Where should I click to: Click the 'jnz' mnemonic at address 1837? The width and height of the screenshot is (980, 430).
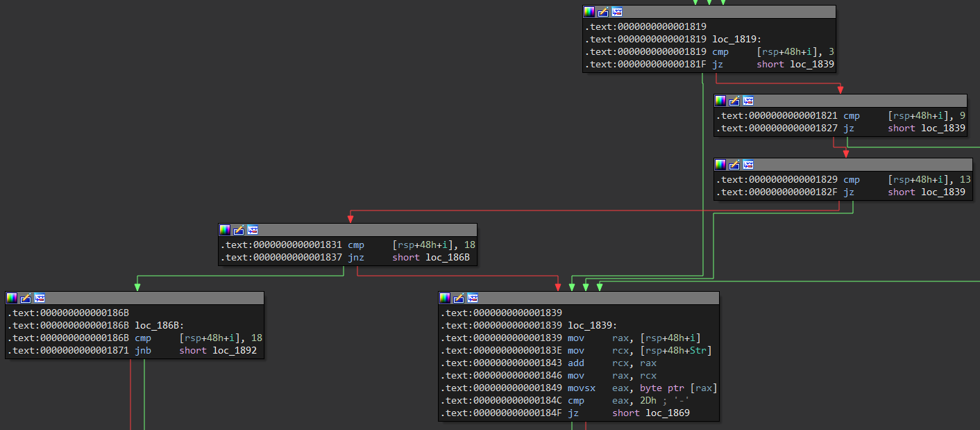point(356,258)
